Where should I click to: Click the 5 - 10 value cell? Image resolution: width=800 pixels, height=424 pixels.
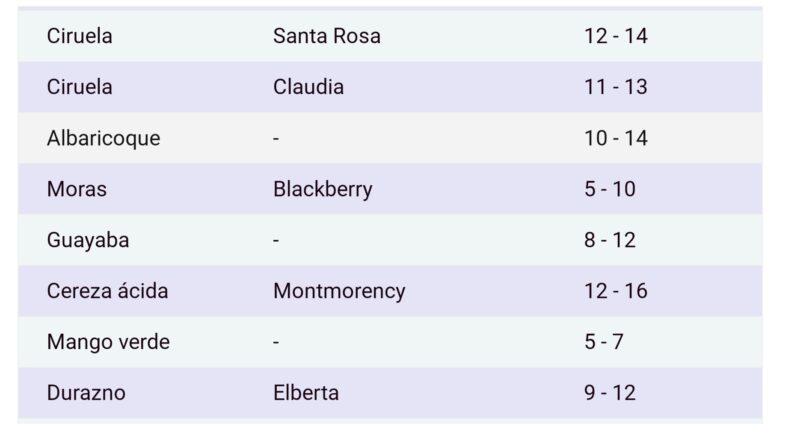[x=610, y=189]
